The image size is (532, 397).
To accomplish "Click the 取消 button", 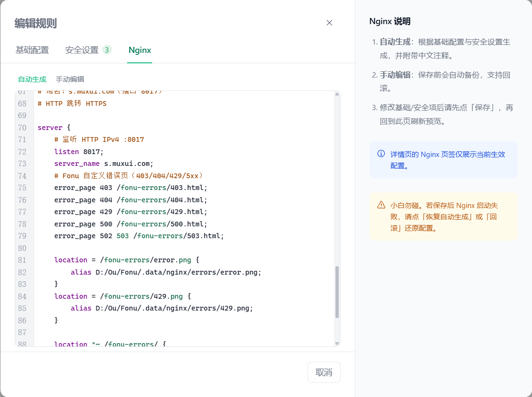I will click(324, 372).
